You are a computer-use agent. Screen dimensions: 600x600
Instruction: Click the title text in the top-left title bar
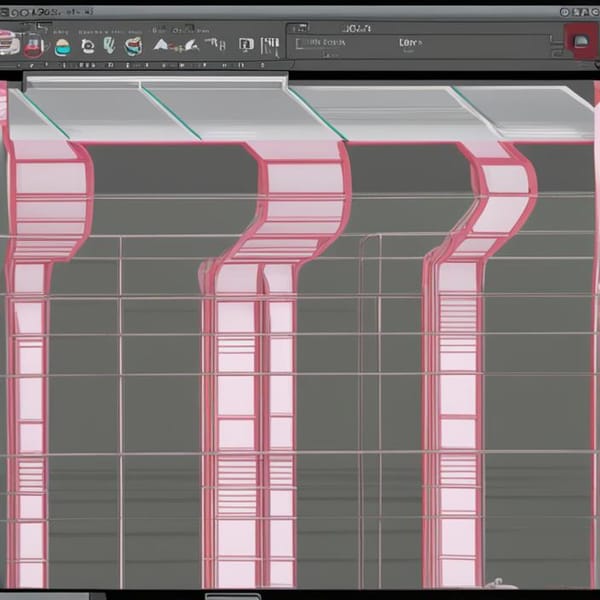click(x=50, y=12)
